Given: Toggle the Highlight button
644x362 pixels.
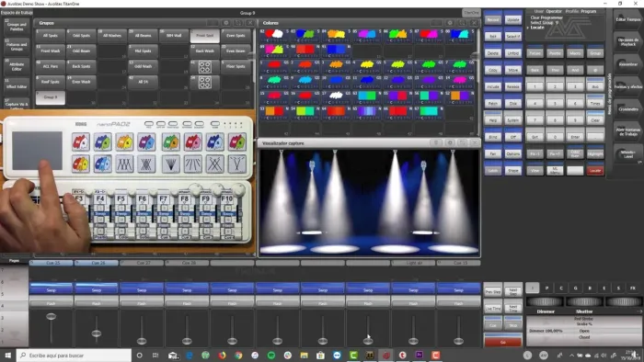Looking at the screenshot, I should coord(595,153).
